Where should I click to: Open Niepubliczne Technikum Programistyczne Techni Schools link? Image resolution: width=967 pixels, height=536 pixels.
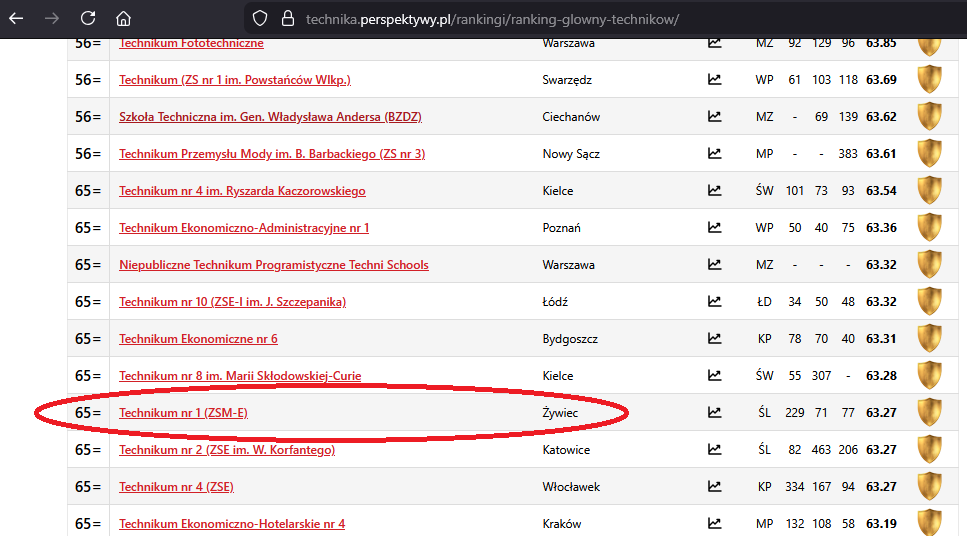(x=273, y=265)
